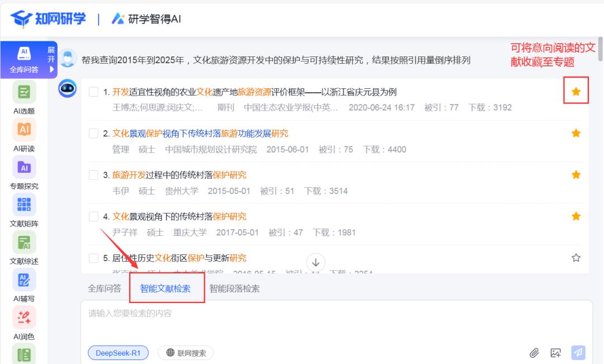This screenshot has height=364, width=604.
Task: Click author text 王博杰;何思源;闵庆文
Action: 157,107
